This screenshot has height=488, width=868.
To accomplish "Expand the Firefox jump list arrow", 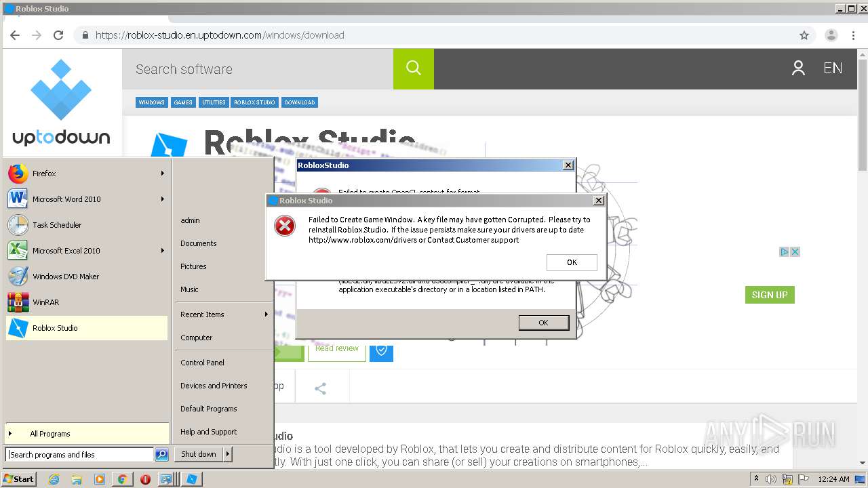I will point(163,174).
